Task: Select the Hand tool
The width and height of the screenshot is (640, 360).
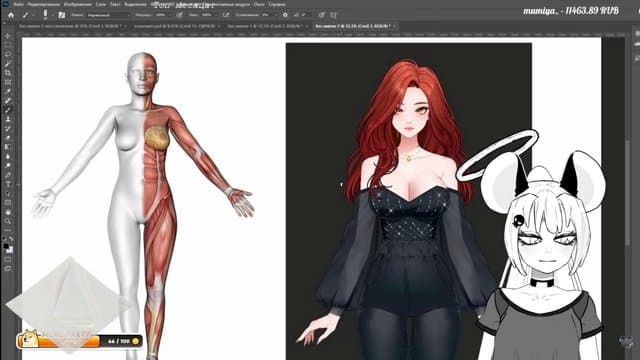Action: [x=8, y=212]
